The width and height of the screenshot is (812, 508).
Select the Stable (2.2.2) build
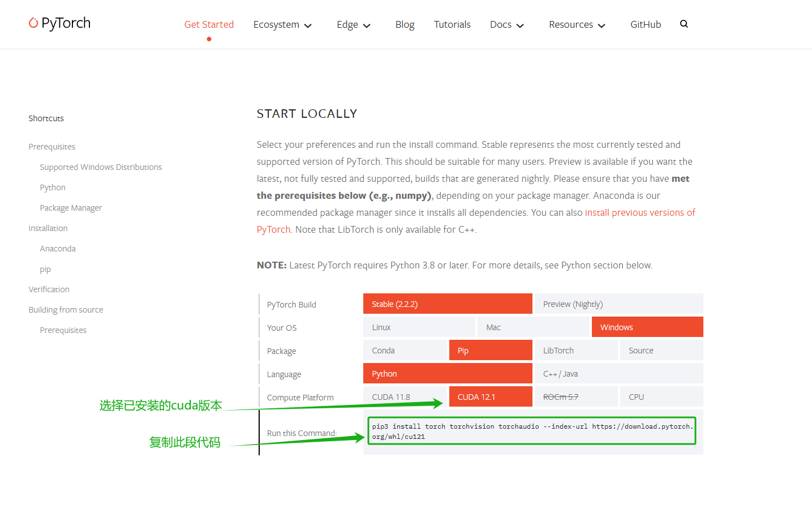(x=448, y=304)
